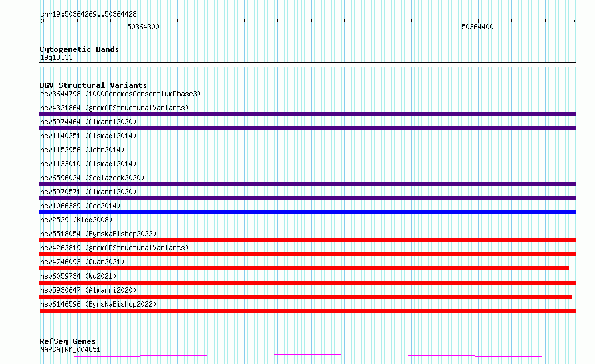Select the Cytogenetic Bands track title

[80, 49]
